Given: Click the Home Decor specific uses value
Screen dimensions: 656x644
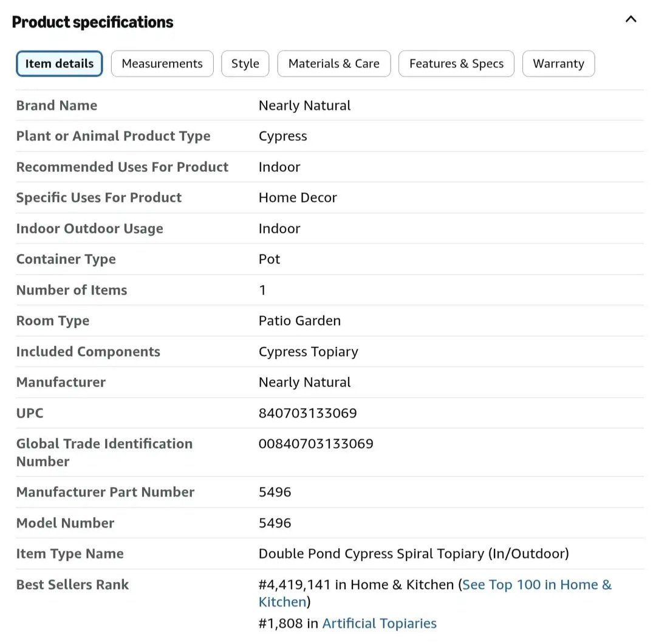Looking at the screenshot, I should (298, 198).
